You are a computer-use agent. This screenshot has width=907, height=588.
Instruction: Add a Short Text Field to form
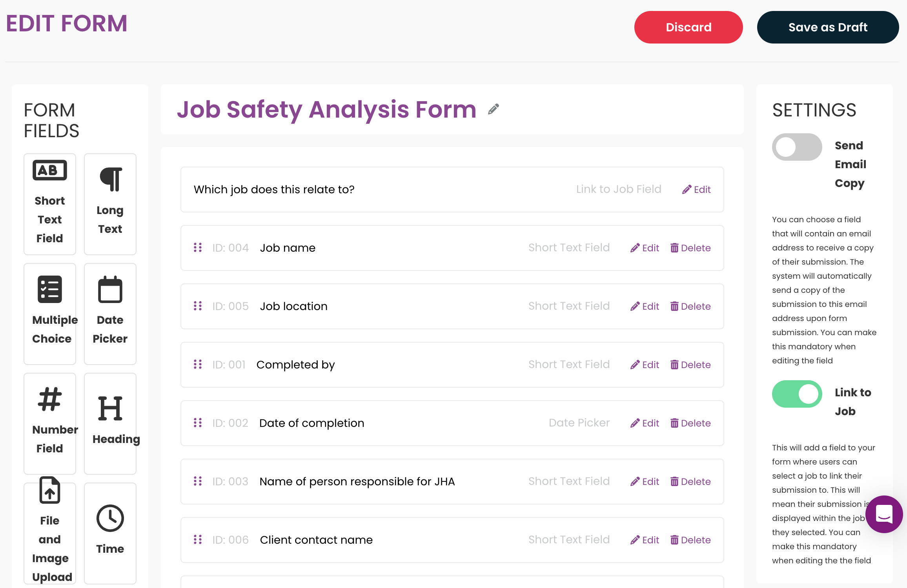(x=50, y=204)
